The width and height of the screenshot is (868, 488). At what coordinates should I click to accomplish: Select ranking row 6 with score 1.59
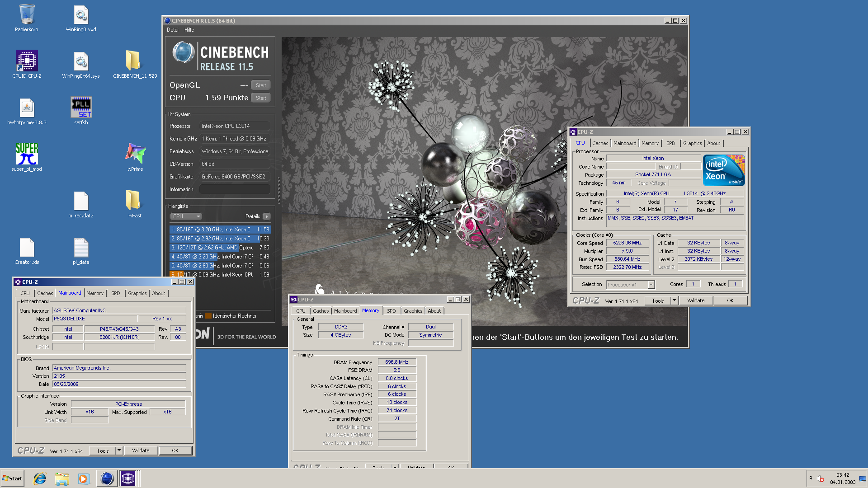click(220, 275)
